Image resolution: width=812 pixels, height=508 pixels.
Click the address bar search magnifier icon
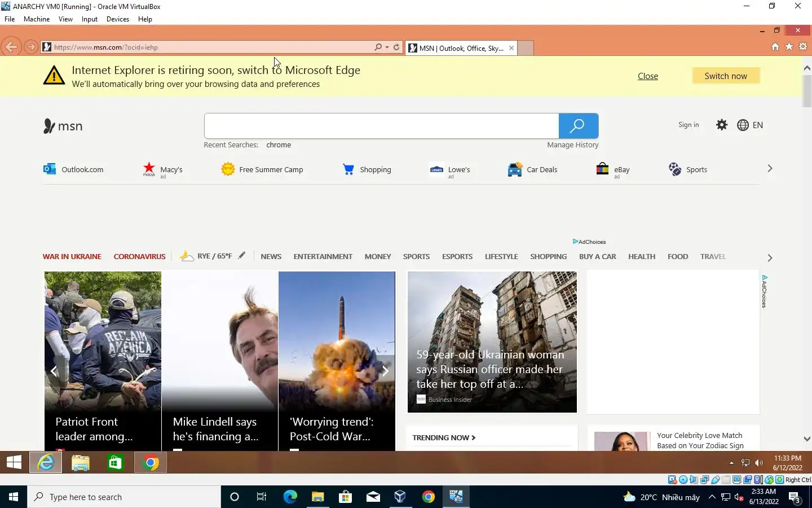click(378, 47)
